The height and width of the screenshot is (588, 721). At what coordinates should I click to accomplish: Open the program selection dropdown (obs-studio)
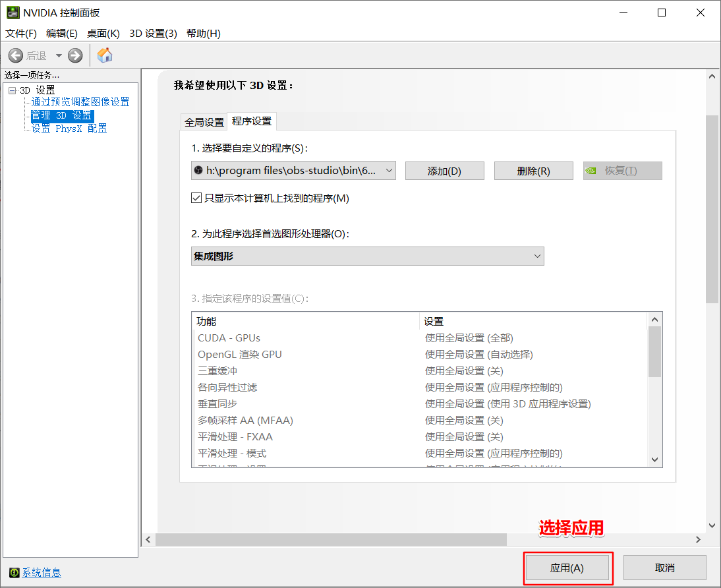pyautogui.click(x=293, y=170)
